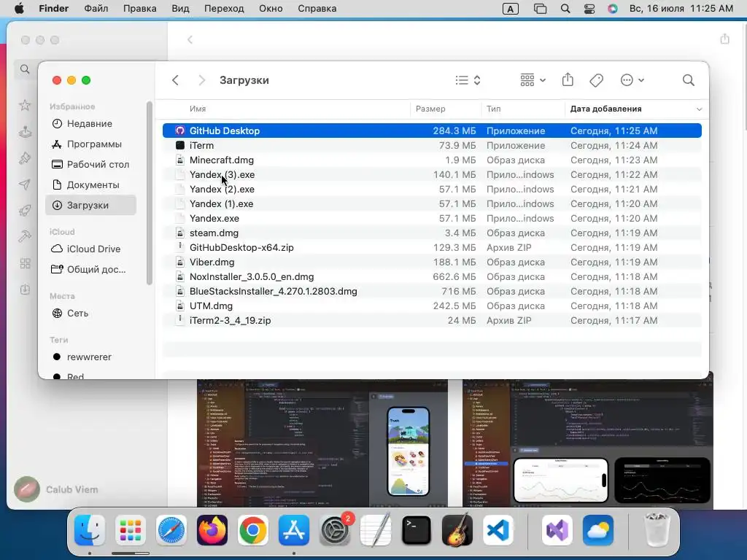
Task: Select the rewwrerer tag in the sidebar
Action: pos(90,357)
